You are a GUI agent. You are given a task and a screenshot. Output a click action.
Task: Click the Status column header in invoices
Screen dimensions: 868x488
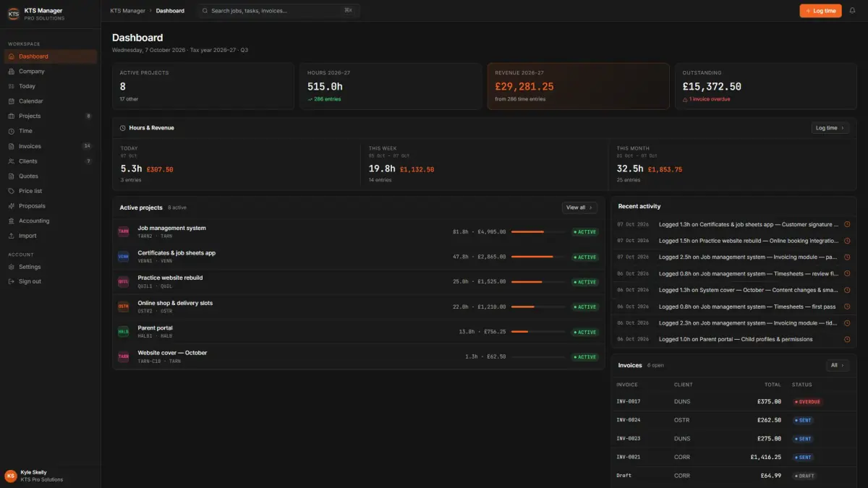802,385
